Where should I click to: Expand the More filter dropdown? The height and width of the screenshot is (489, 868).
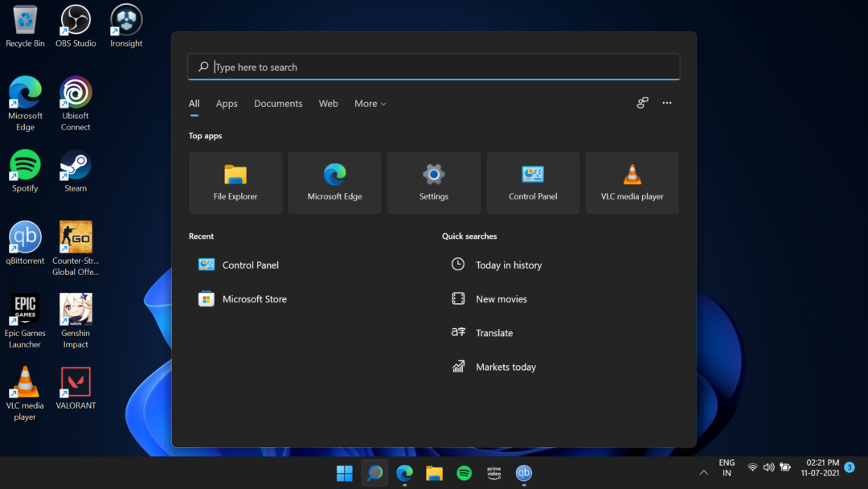point(371,104)
